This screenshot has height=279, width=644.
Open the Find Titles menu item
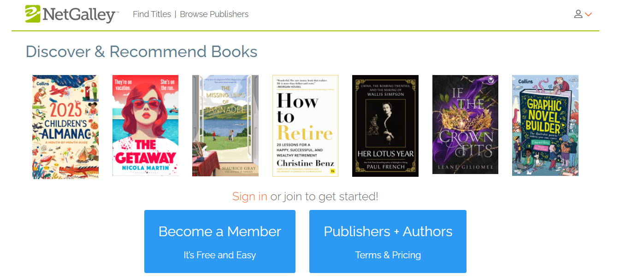tap(152, 14)
